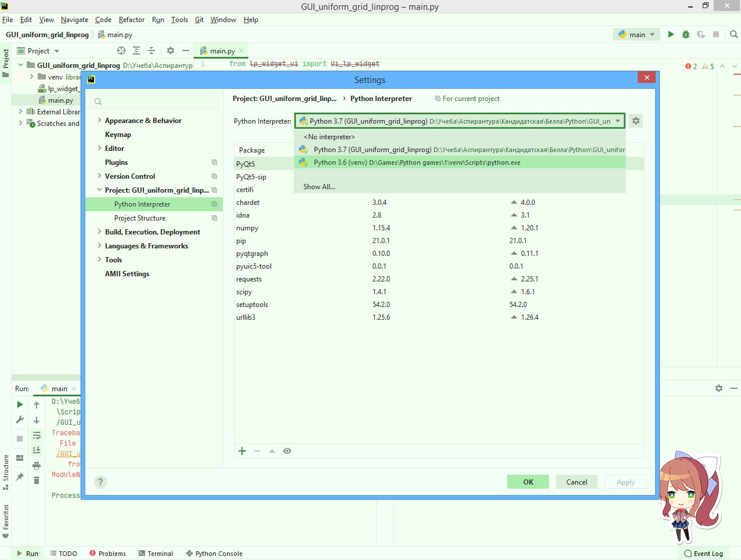Run the main configuration with green play icon

tap(671, 34)
